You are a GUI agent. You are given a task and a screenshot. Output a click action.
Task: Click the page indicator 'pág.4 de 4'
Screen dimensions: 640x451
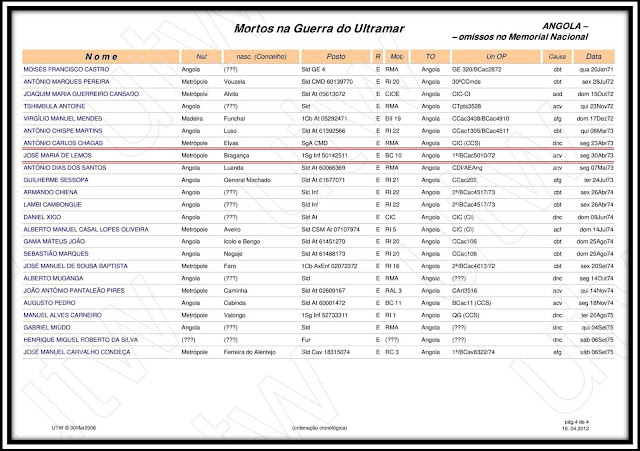click(577, 422)
